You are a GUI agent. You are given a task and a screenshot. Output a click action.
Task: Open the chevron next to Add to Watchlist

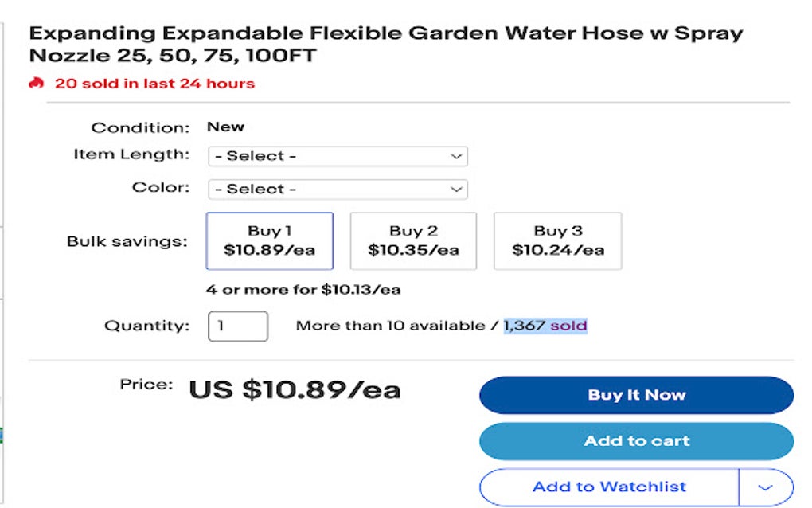point(766,486)
